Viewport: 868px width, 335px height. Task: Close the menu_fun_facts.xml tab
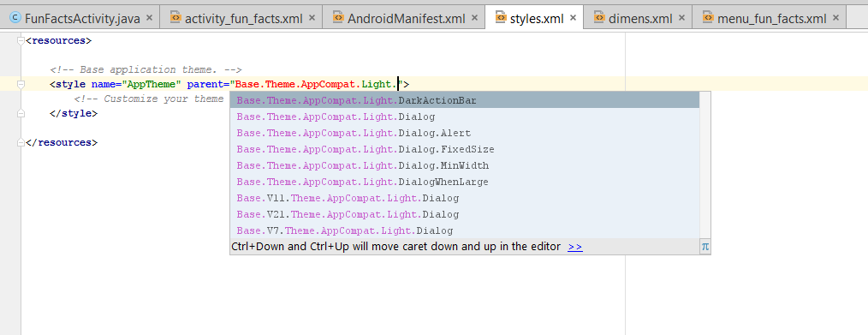835,18
